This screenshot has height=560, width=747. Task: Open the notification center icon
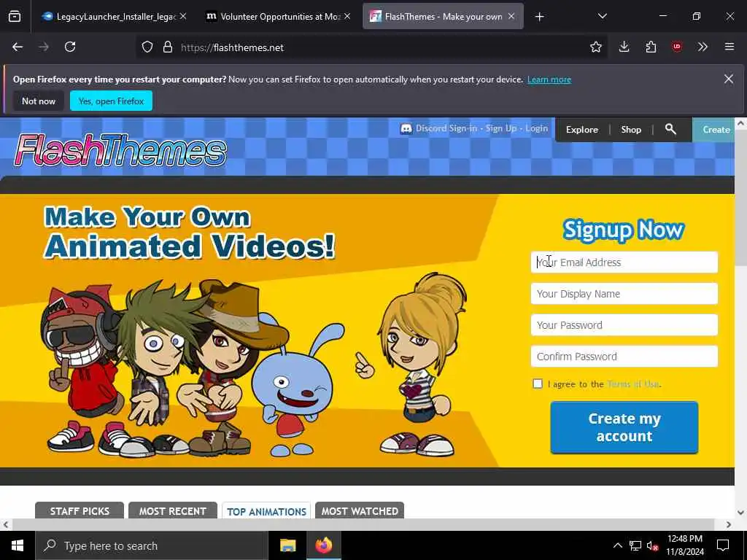point(723,545)
